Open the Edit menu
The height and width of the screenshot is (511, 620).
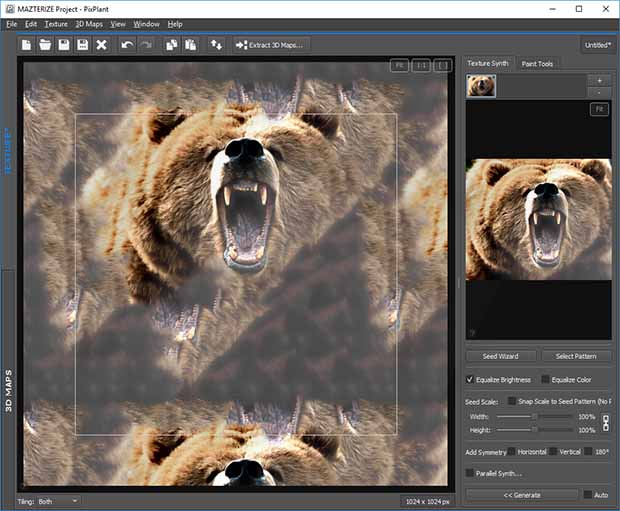point(31,24)
